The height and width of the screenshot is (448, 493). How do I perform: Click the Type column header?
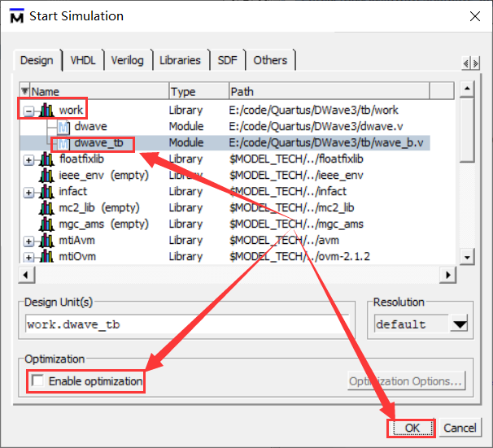[x=199, y=91]
